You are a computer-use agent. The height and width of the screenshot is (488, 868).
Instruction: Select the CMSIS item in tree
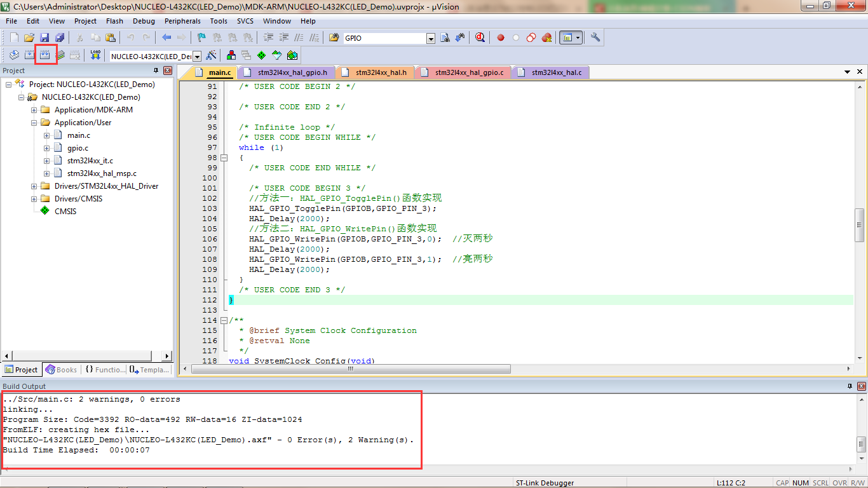tap(65, 212)
